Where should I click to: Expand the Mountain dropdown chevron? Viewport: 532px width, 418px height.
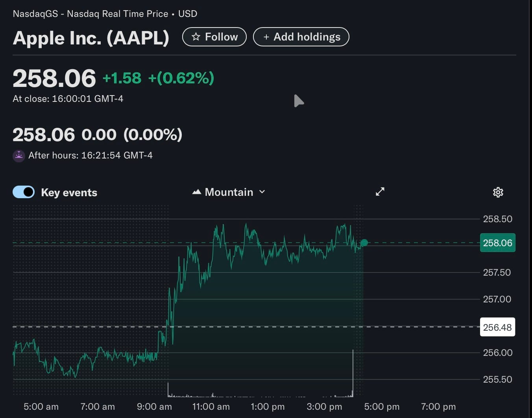[262, 192]
